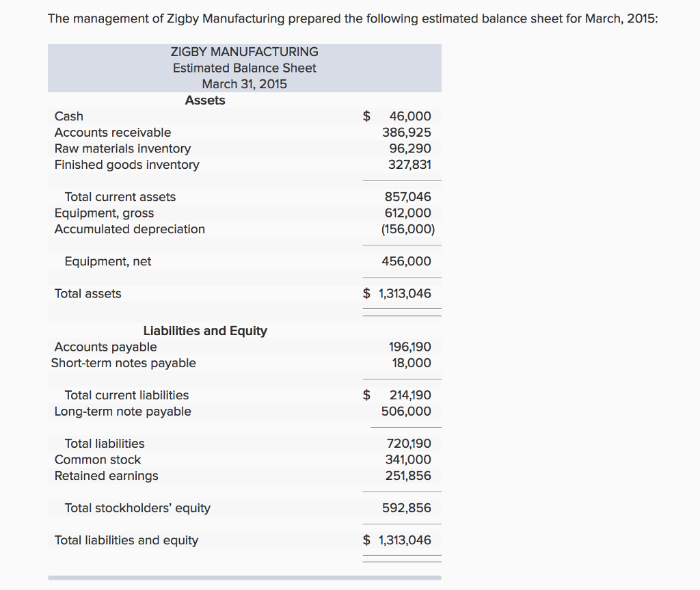
Task: Click the value 96,290
Action: click(x=410, y=148)
